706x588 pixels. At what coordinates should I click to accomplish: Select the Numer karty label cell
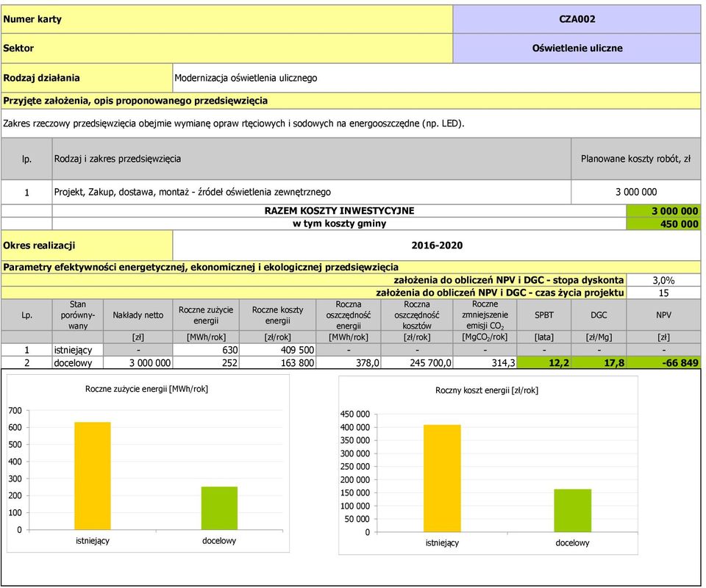click(x=227, y=19)
